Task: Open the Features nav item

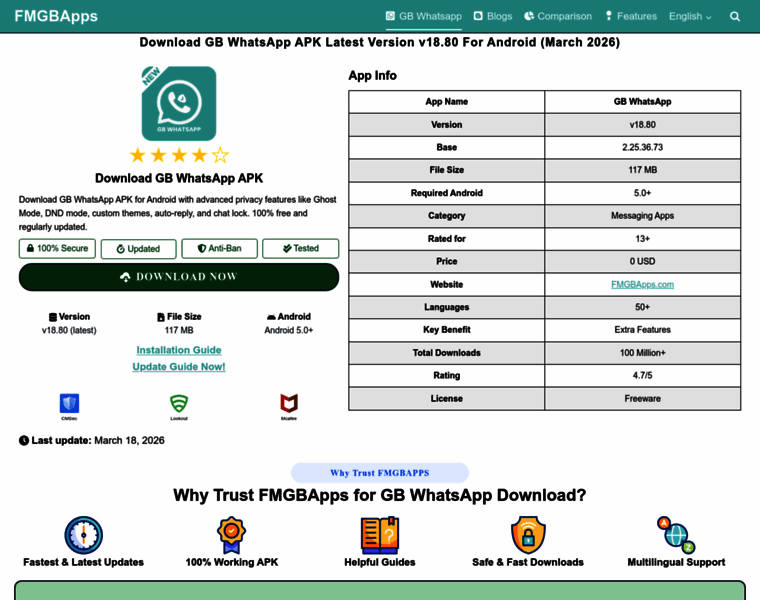Action: coord(631,16)
